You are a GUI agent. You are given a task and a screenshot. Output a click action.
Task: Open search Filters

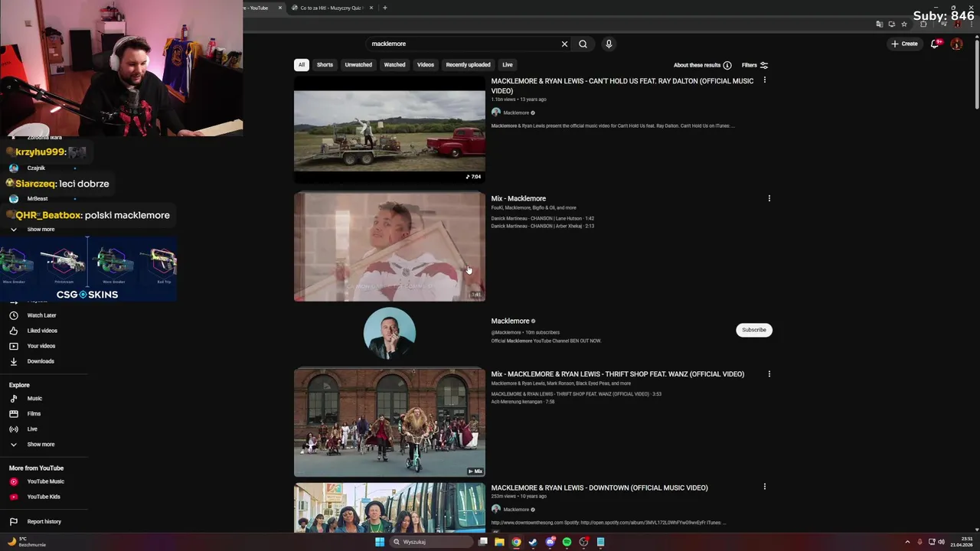click(754, 65)
